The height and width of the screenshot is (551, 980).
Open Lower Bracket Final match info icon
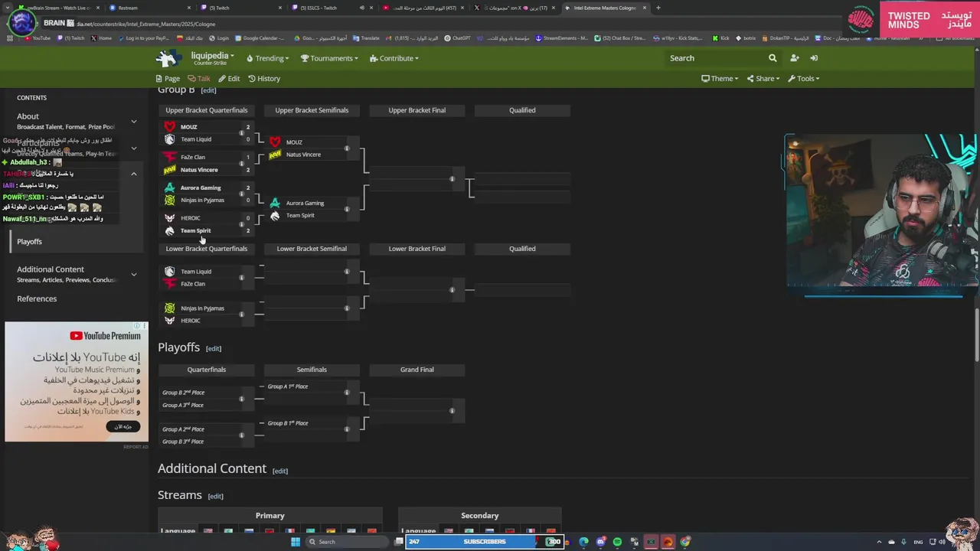452,290
